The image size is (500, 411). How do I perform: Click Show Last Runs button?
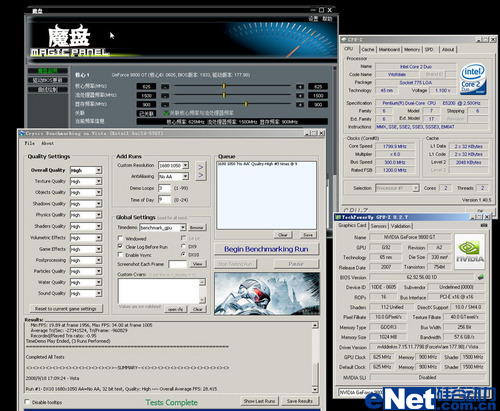point(259,401)
